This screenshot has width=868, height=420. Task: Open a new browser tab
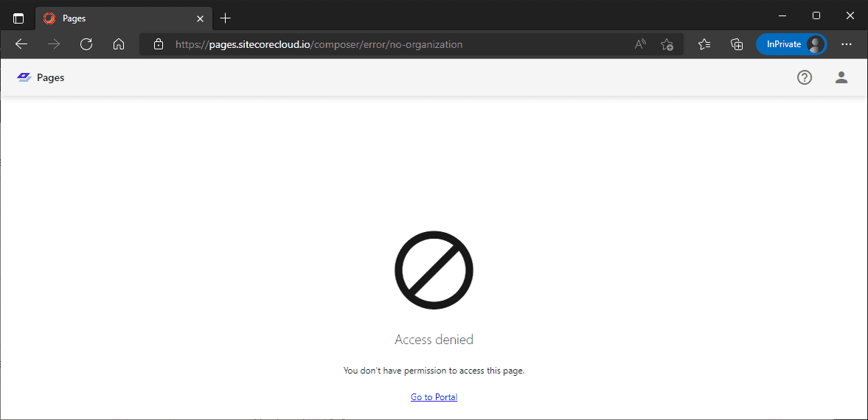226,18
